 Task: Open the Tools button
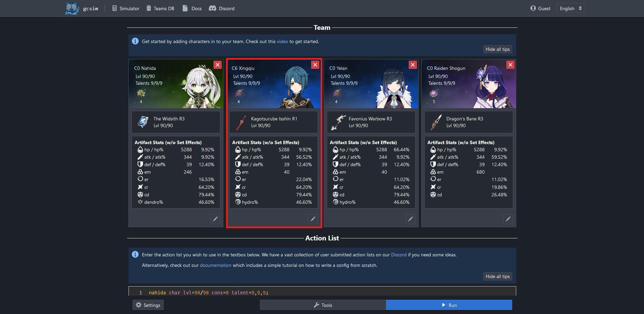tap(323, 305)
